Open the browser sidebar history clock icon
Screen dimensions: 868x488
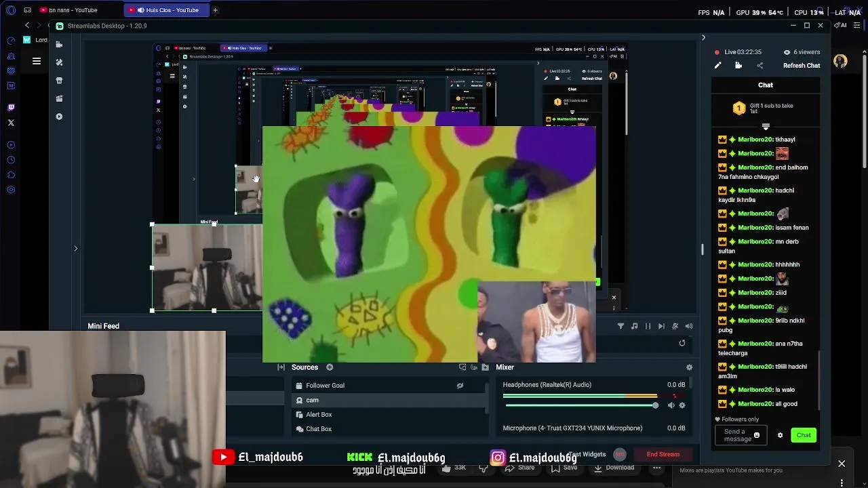click(11, 160)
